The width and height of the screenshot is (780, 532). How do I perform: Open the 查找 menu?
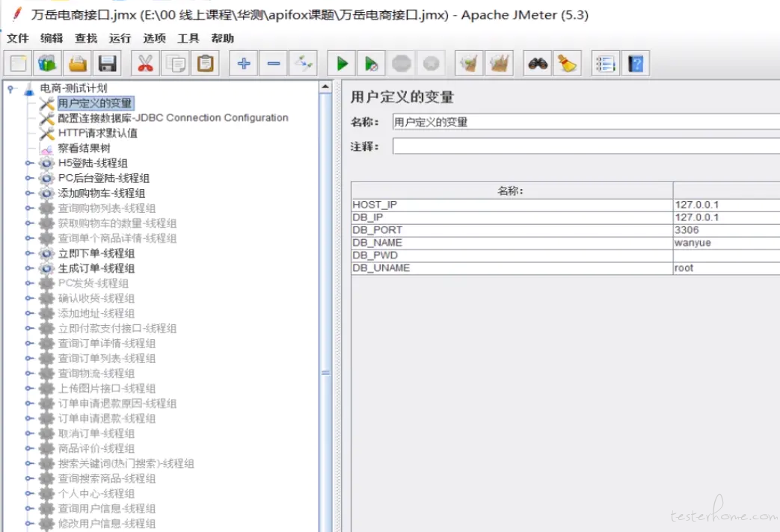click(x=86, y=38)
